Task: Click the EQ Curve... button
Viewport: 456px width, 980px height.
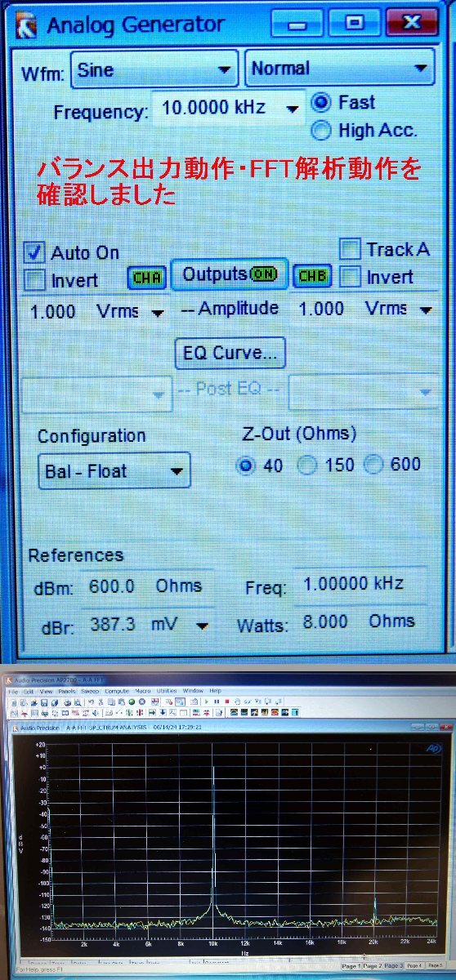Action: [230, 354]
